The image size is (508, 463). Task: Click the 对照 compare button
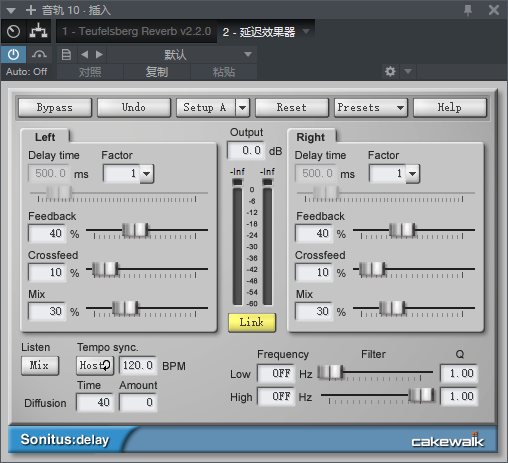90,72
